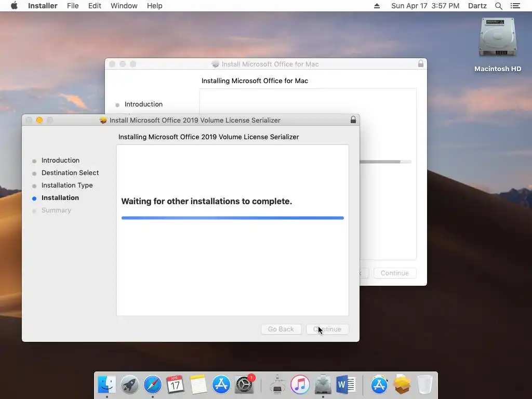Viewport: 532px width, 399px height.
Task: Click lock icon in Office for Mac window
Action: [x=421, y=64]
